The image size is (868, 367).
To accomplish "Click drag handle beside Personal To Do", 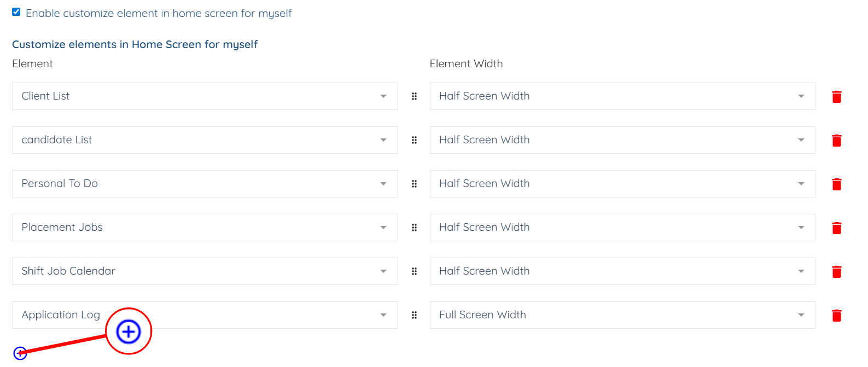I will pos(414,184).
